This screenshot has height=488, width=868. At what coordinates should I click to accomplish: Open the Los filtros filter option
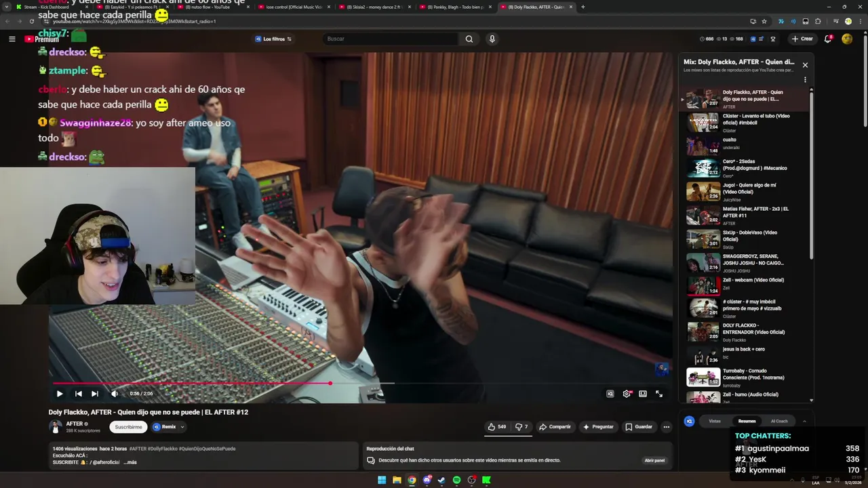[273, 39]
